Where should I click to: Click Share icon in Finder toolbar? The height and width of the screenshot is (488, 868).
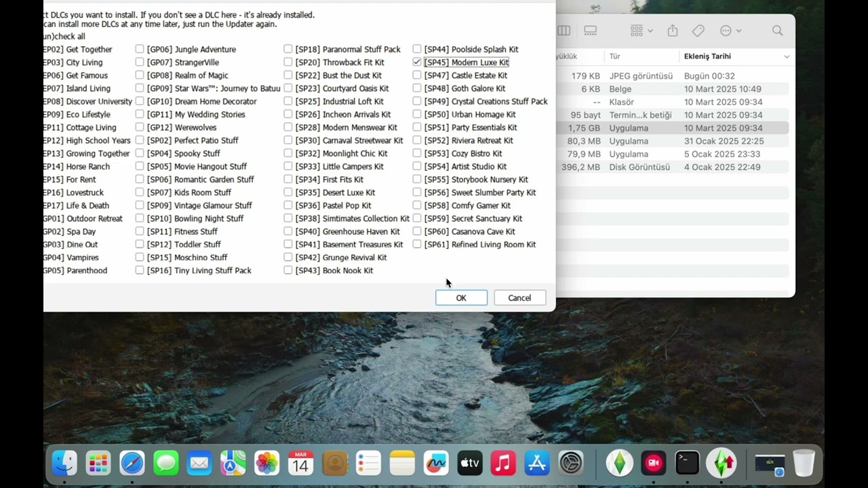[673, 30]
